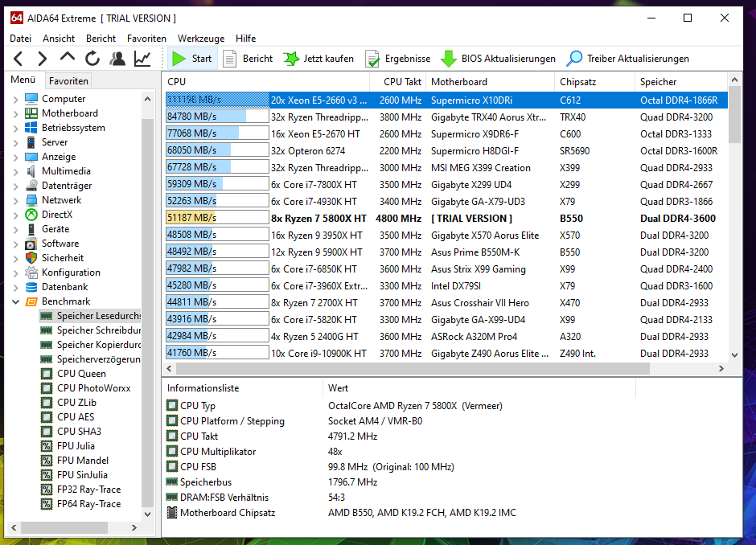
Task: Go back with the left arrow icon
Action: coord(18,59)
